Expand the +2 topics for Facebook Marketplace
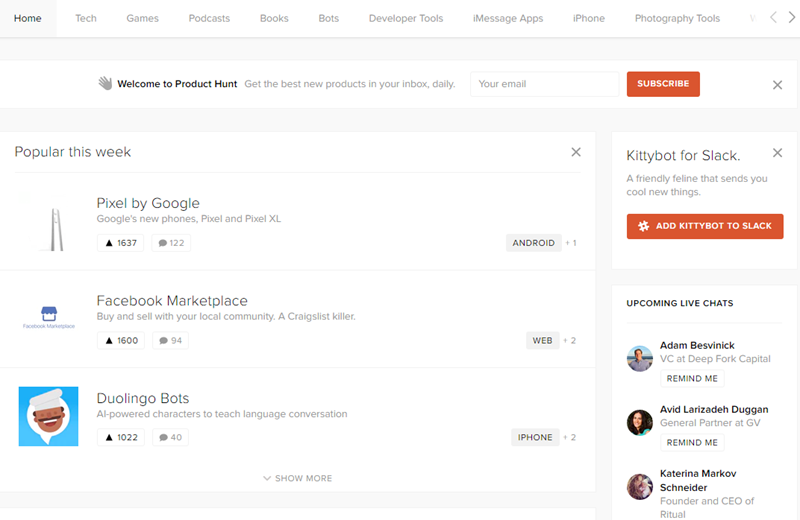Viewport: 800px width, 520px height. point(569,340)
